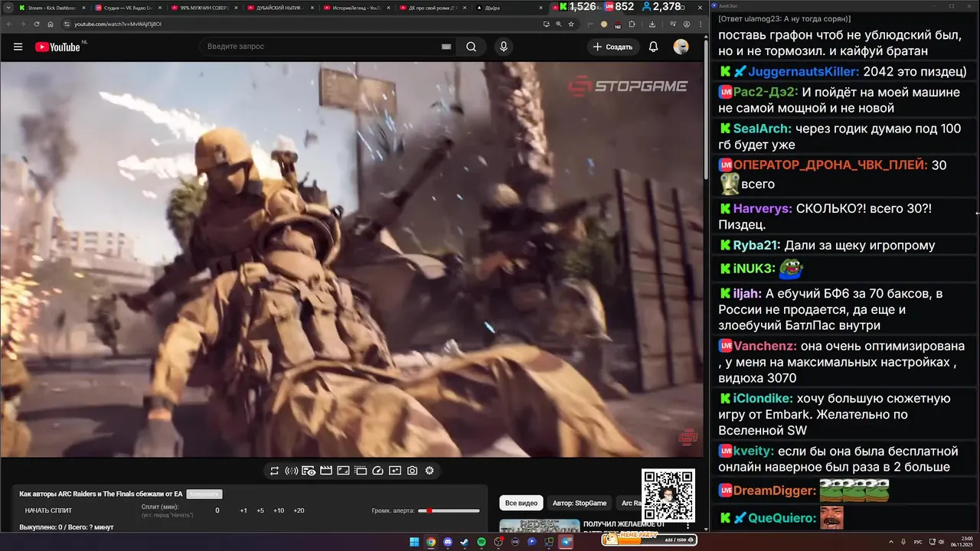The image size is (980, 551).
Task: Switch to the ДК про свой ролик tab
Action: [x=433, y=7]
